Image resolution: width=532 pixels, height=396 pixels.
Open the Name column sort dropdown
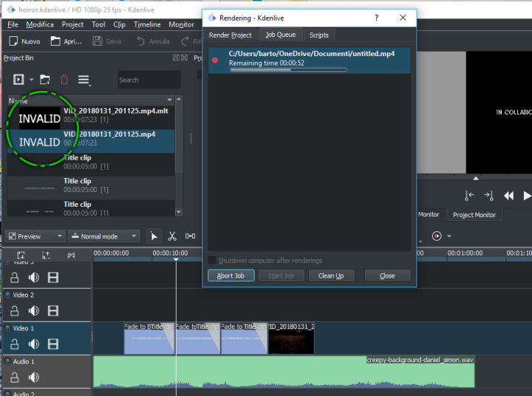170,100
